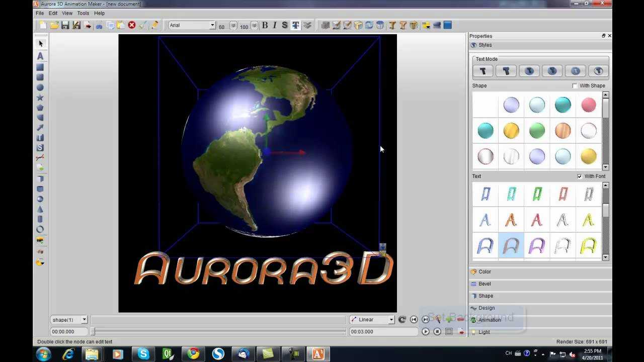Open the File menu
Image resolution: width=644 pixels, height=362 pixels.
40,13
